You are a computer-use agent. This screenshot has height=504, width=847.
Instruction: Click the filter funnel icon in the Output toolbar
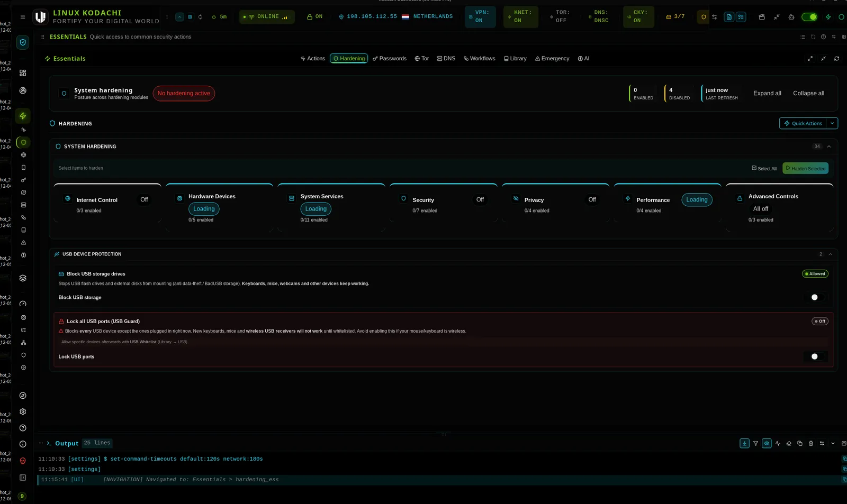point(755,444)
